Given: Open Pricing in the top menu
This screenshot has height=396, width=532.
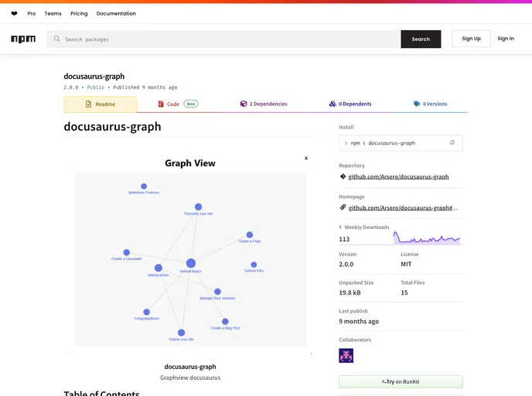Looking at the screenshot, I should coord(79,14).
